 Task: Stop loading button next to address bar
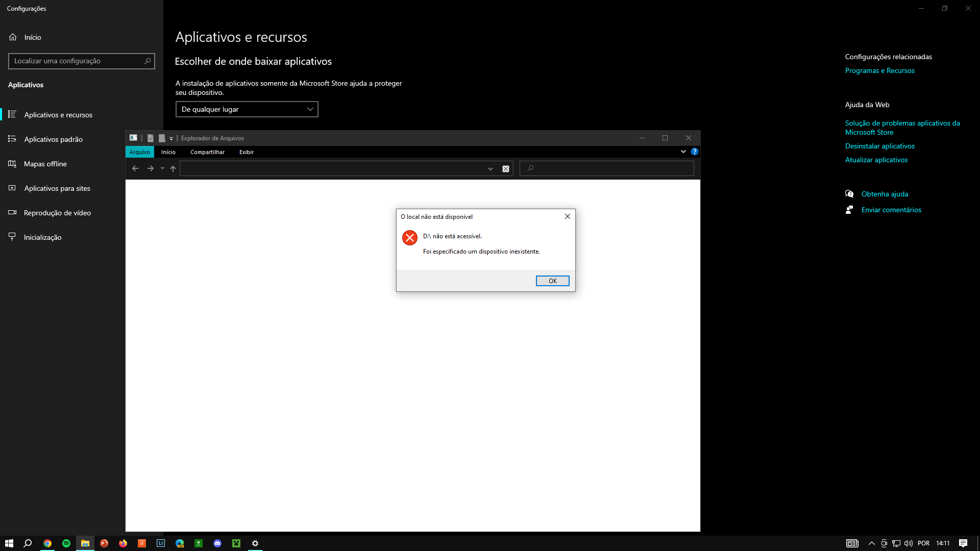click(x=506, y=169)
